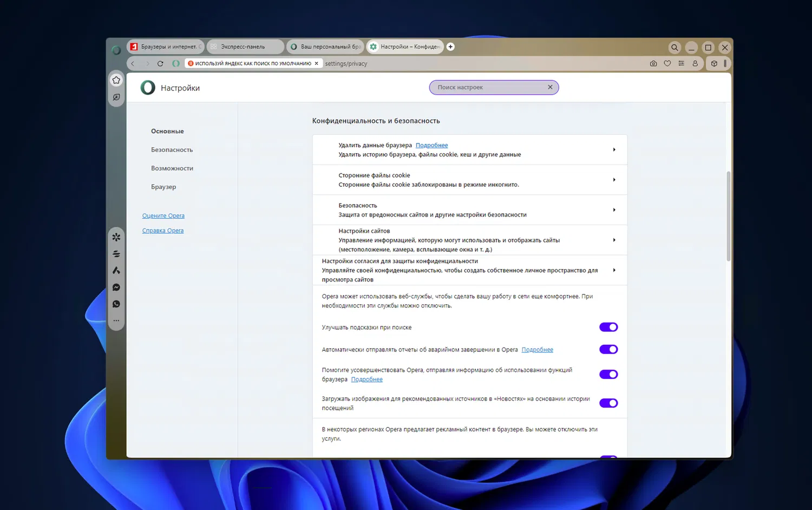Click the heart bookmark icon

coord(667,64)
